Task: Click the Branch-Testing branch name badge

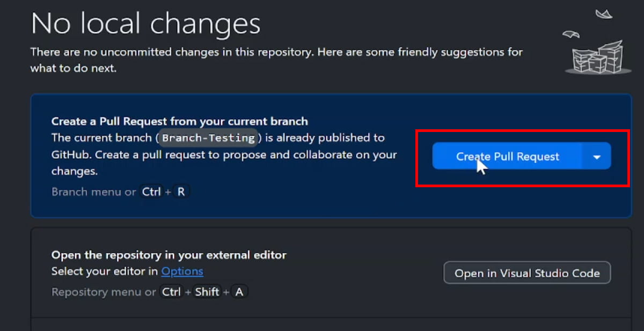Action: 208,138
